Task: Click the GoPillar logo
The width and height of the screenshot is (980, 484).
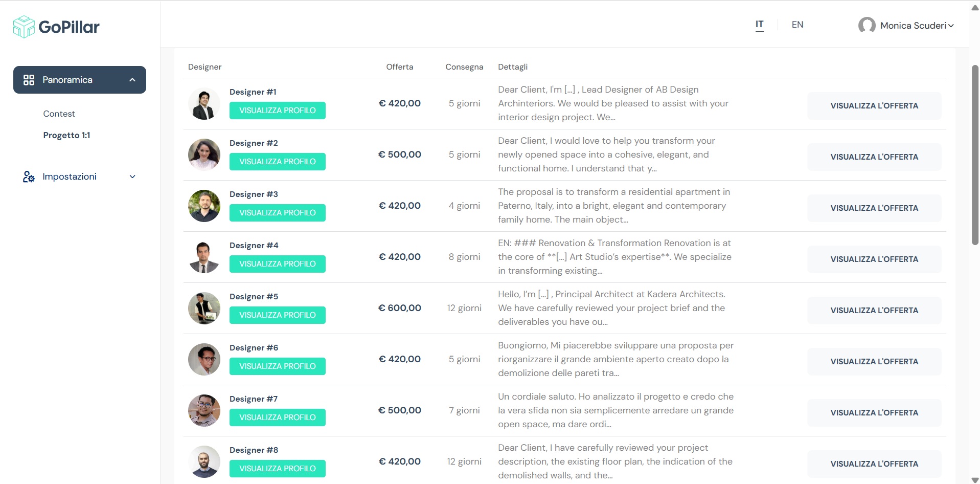Action: (x=56, y=27)
